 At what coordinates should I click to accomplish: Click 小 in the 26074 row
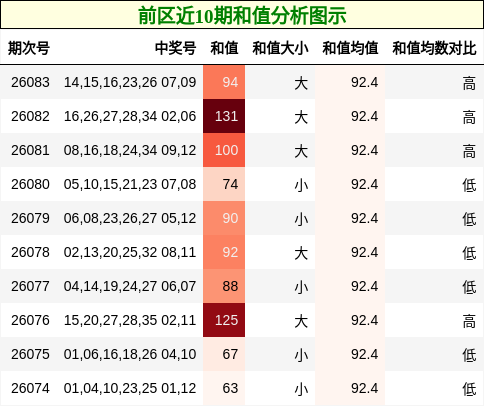coord(301,389)
